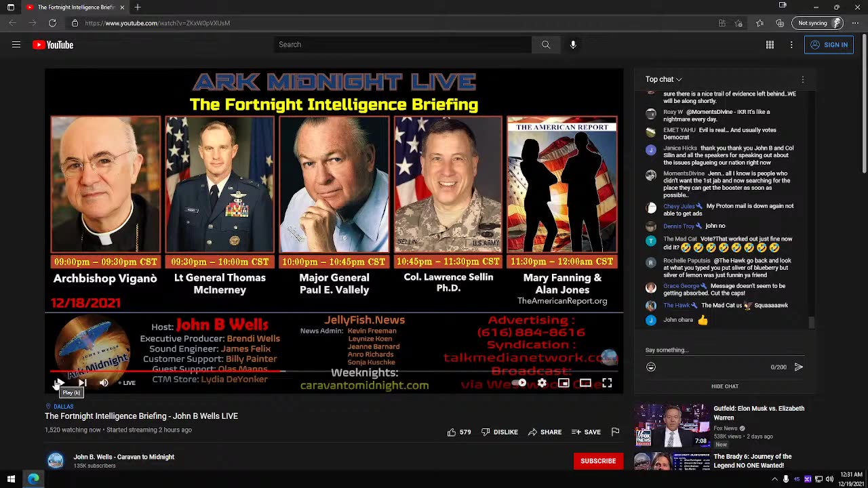Image resolution: width=868 pixels, height=488 pixels.
Task: Expand the Top chat dropdown
Action: click(x=664, y=79)
